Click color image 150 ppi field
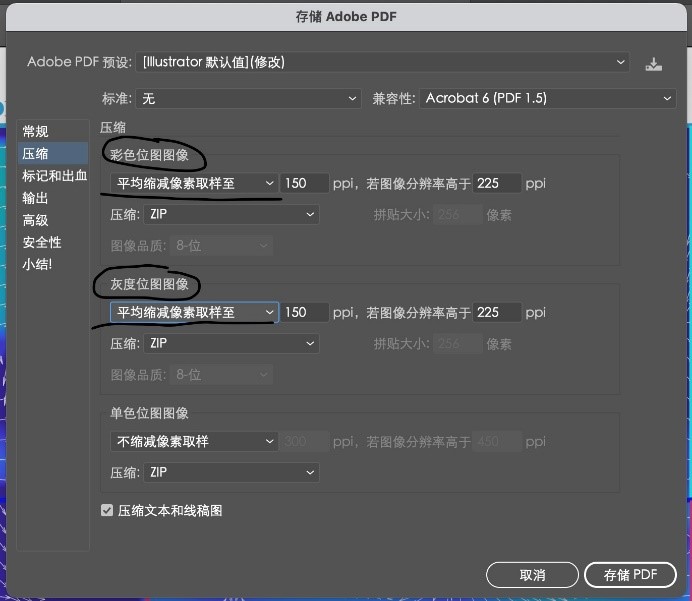Screen dimensions: 692x601 click(x=304, y=184)
